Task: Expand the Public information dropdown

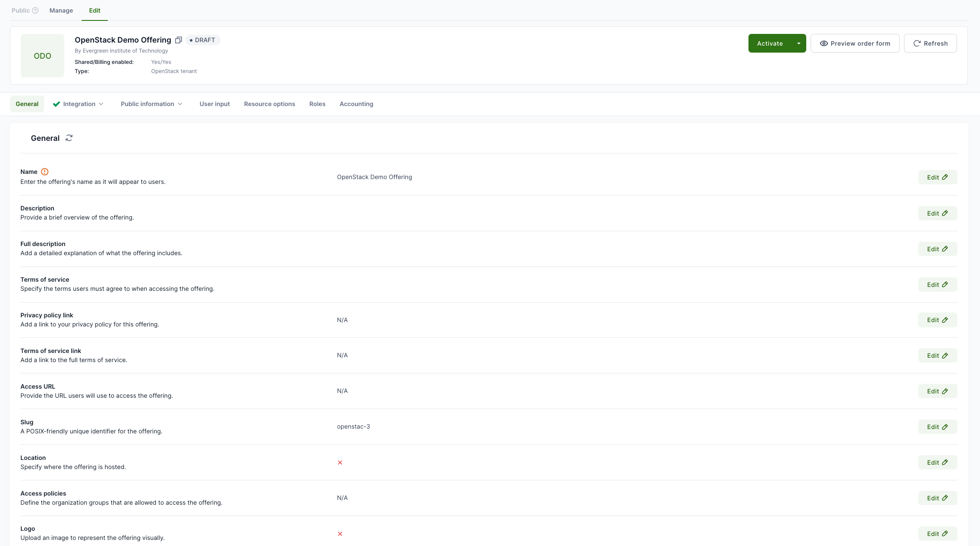Action: coord(180,104)
